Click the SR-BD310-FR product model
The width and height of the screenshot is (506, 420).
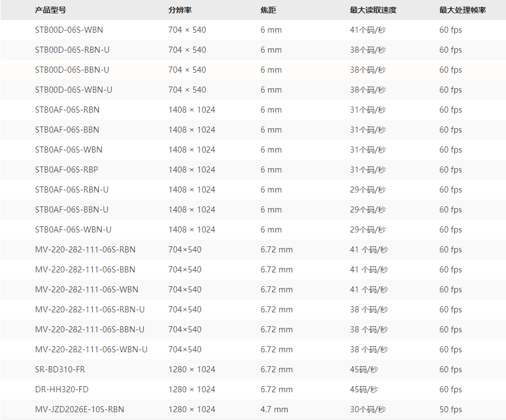[60, 370]
